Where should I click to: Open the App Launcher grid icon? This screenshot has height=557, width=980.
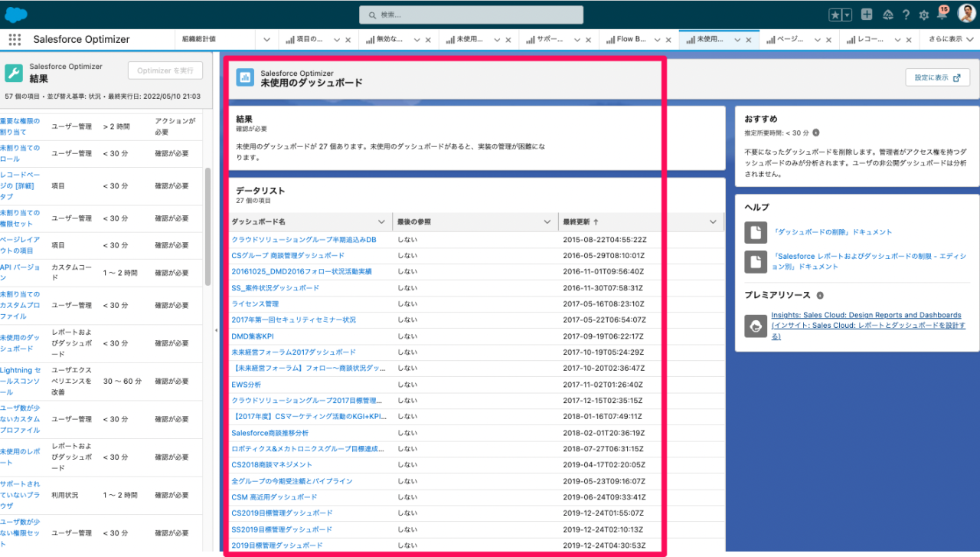(15, 40)
